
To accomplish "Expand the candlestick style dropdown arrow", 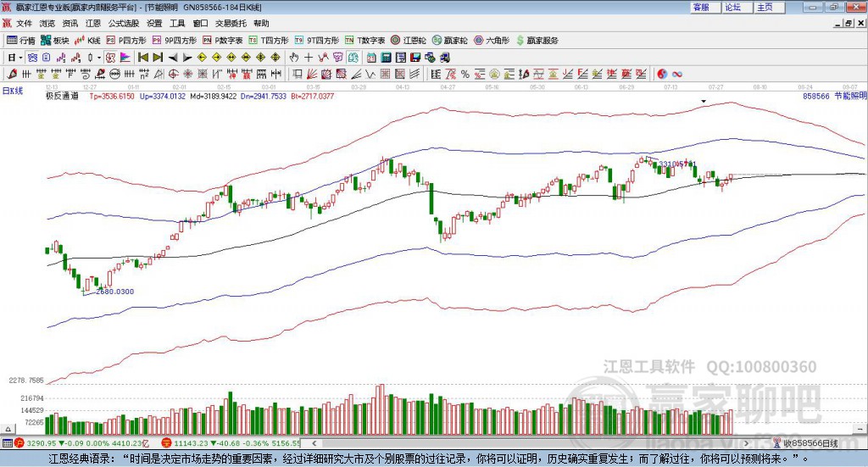I will (99, 58).
